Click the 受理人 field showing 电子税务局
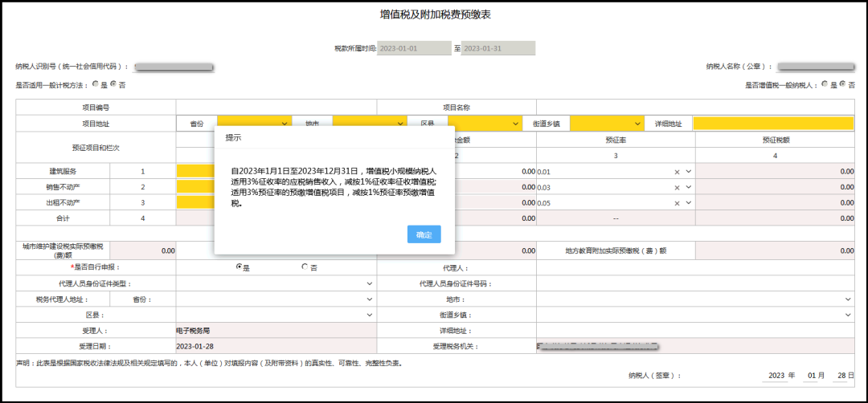The image size is (868, 403). [276, 331]
